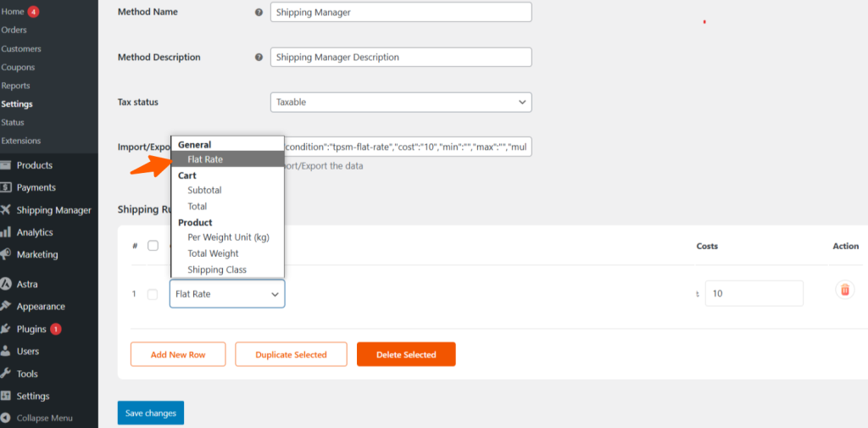Toggle the Flat Rate condition dropdown
868x428 pixels.
pyautogui.click(x=227, y=294)
